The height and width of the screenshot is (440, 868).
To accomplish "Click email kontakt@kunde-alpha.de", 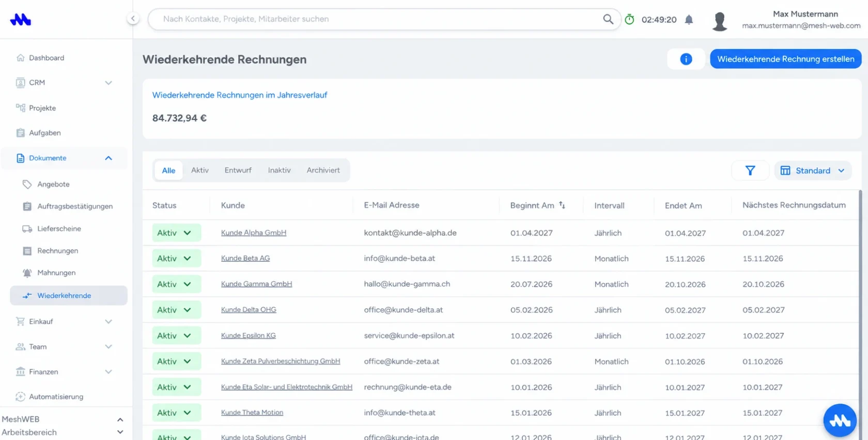I will [x=410, y=233].
